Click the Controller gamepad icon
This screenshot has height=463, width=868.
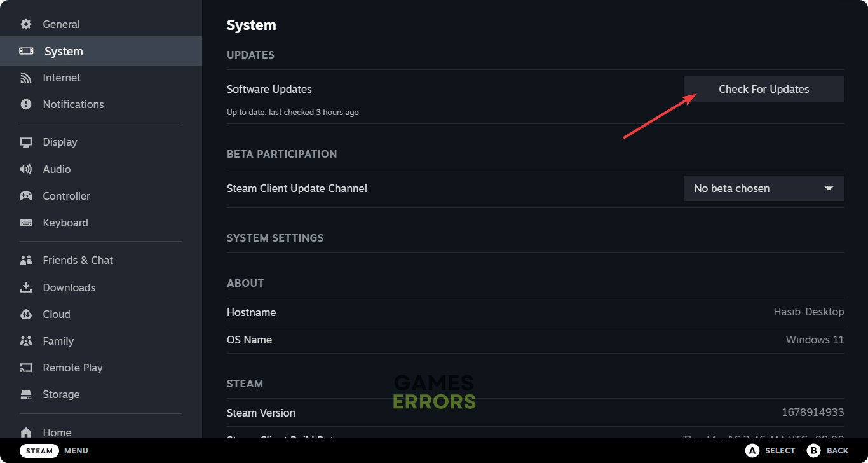pos(26,196)
